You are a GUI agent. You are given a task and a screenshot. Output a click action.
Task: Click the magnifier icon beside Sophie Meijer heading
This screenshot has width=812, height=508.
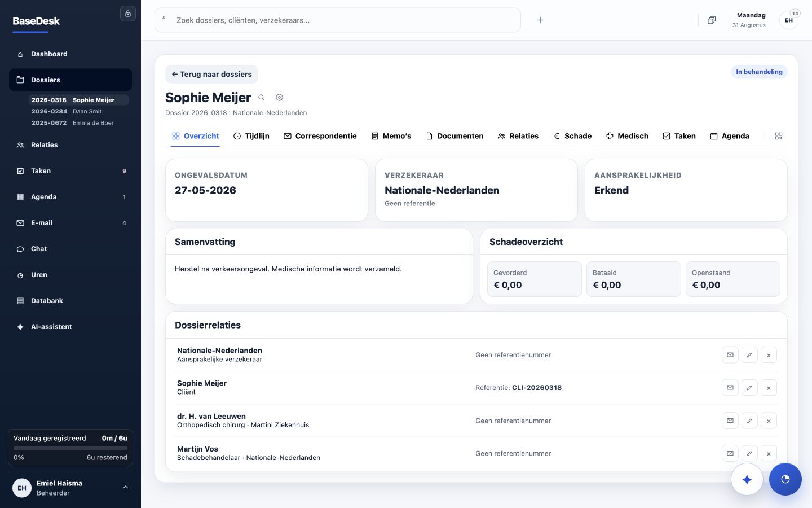[x=262, y=98]
